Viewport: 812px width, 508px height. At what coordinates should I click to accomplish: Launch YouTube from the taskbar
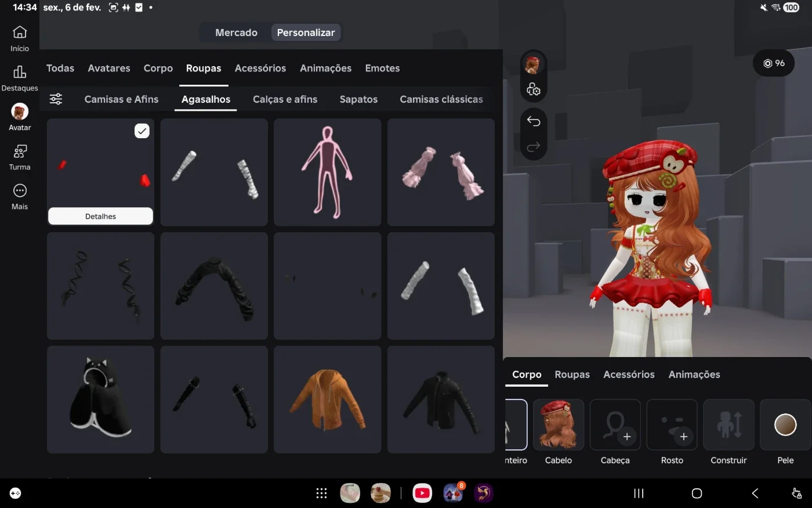pos(422,493)
